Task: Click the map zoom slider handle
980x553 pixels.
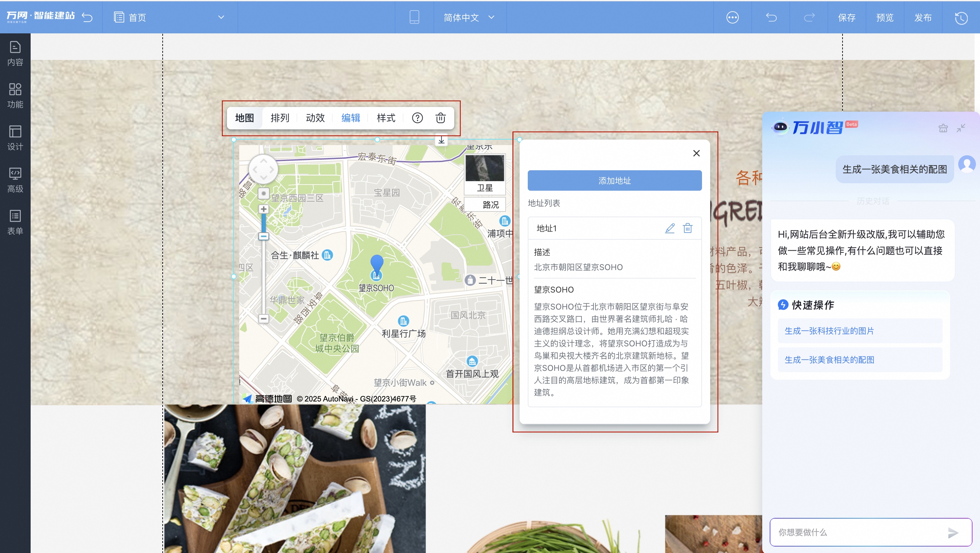Action: pyautogui.click(x=264, y=236)
